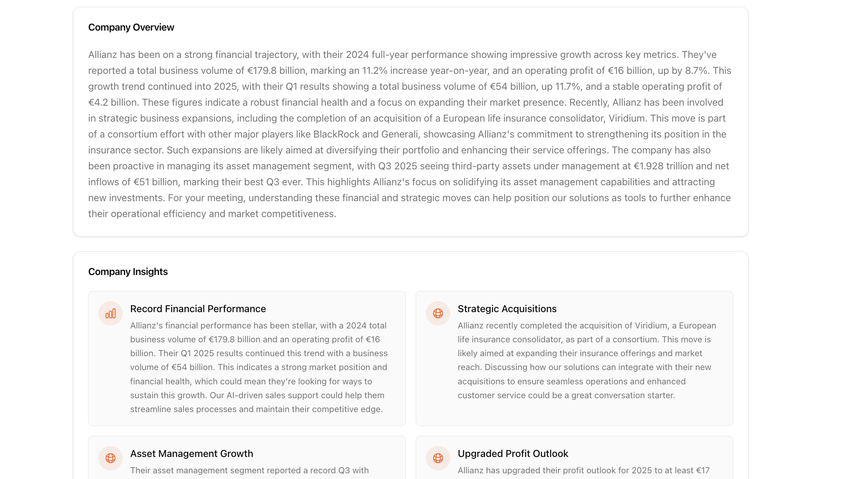Click the globe icon beside Strategic Acquisitions
This screenshot has width=868, height=479.
(438, 313)
